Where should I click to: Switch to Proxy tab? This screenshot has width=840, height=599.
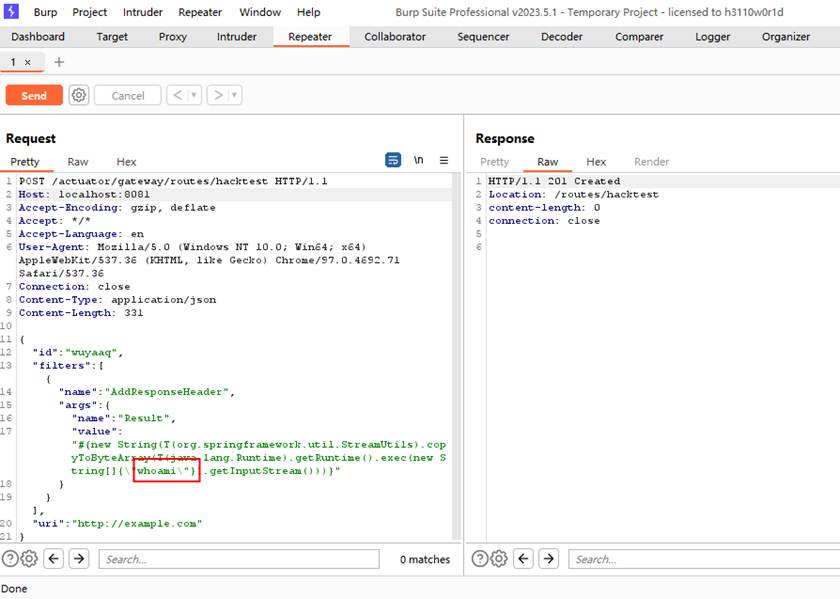coord(172,36)
